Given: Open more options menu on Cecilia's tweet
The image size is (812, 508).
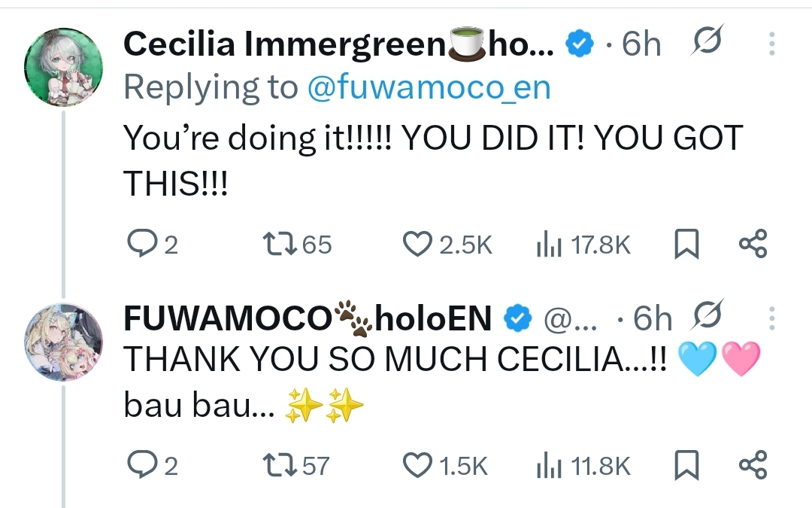Looking at the screenshot, I should coord(771,44).
